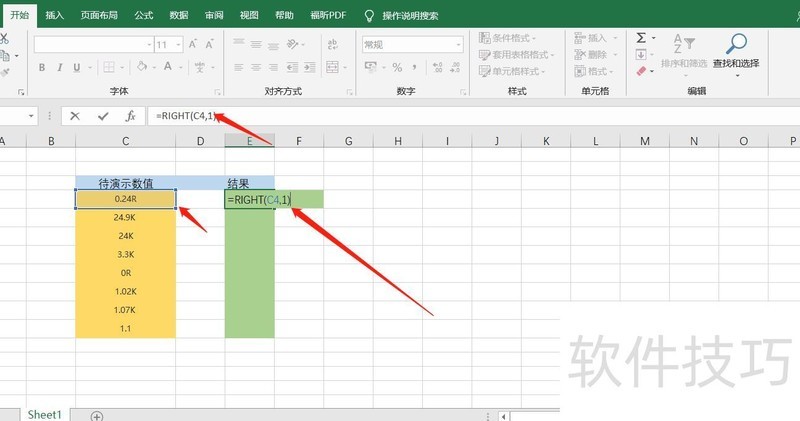Apply top vertical alignment
Viewport: 800px width, 421px height.
239,43
